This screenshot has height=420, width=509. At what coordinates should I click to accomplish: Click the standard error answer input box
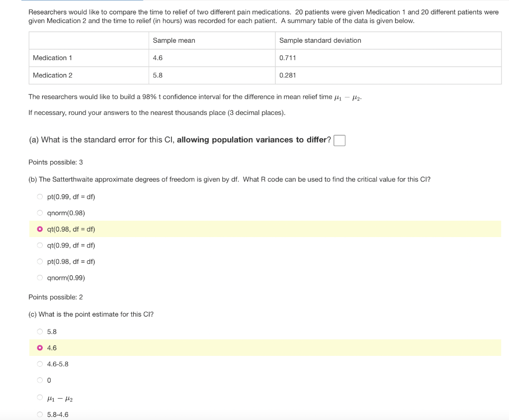[x=339, y=140]
